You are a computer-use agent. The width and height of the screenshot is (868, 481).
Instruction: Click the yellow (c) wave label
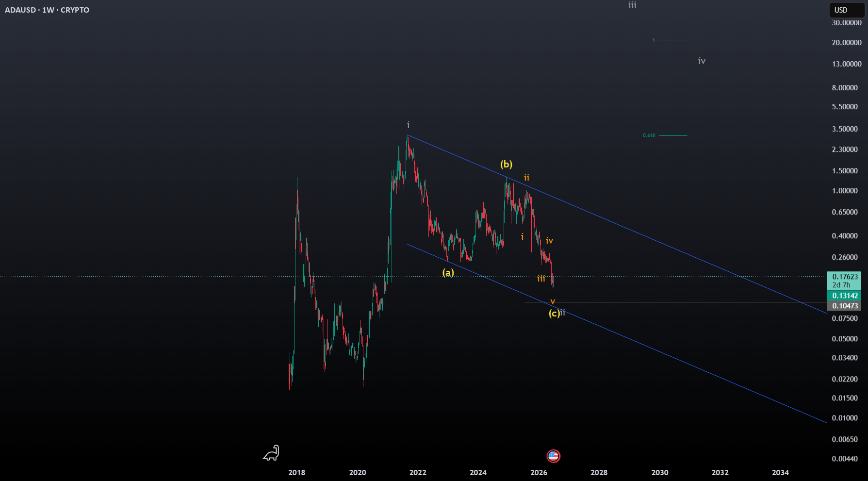click(554, 313)
